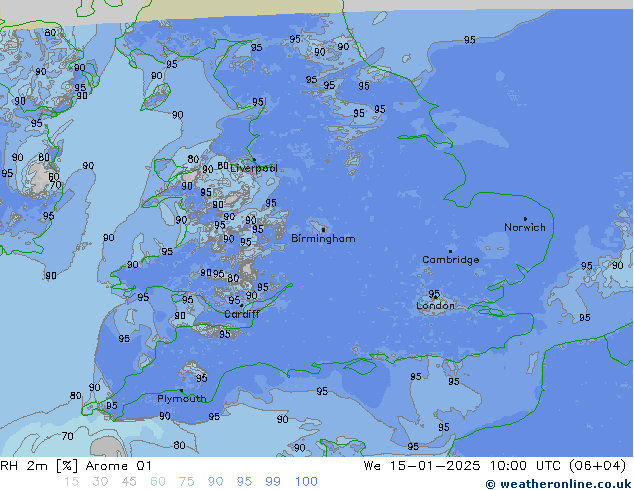Click the forecast date 'We 15-01-2025'

[422, 466]
